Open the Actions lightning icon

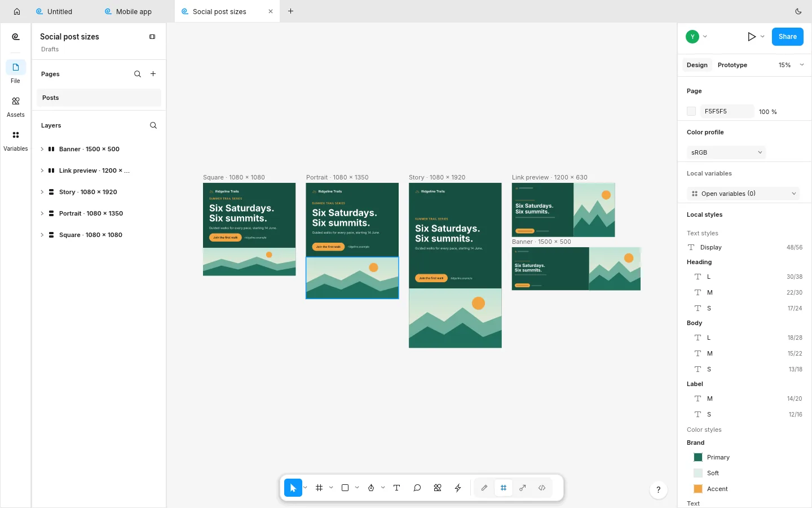pos(458,488)
